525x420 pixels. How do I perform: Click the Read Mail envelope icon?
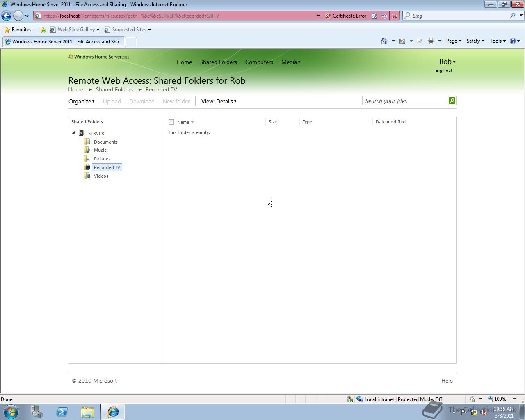click(420, 41)
